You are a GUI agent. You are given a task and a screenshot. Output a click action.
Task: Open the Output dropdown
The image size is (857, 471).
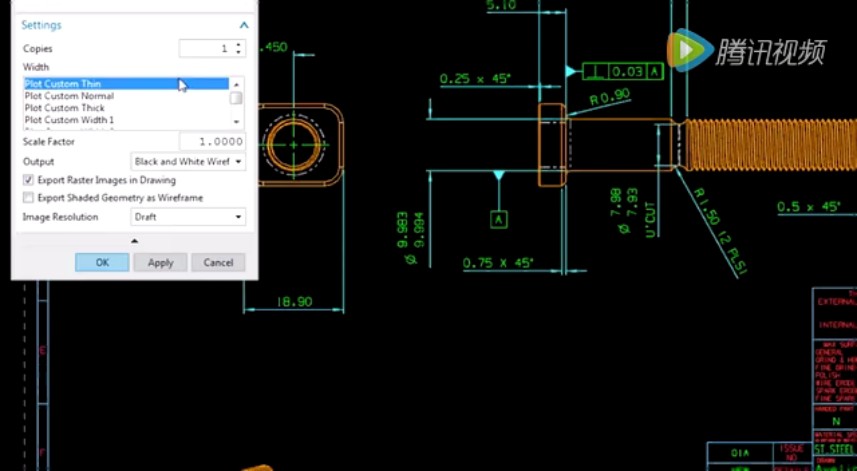click(188, 162)
